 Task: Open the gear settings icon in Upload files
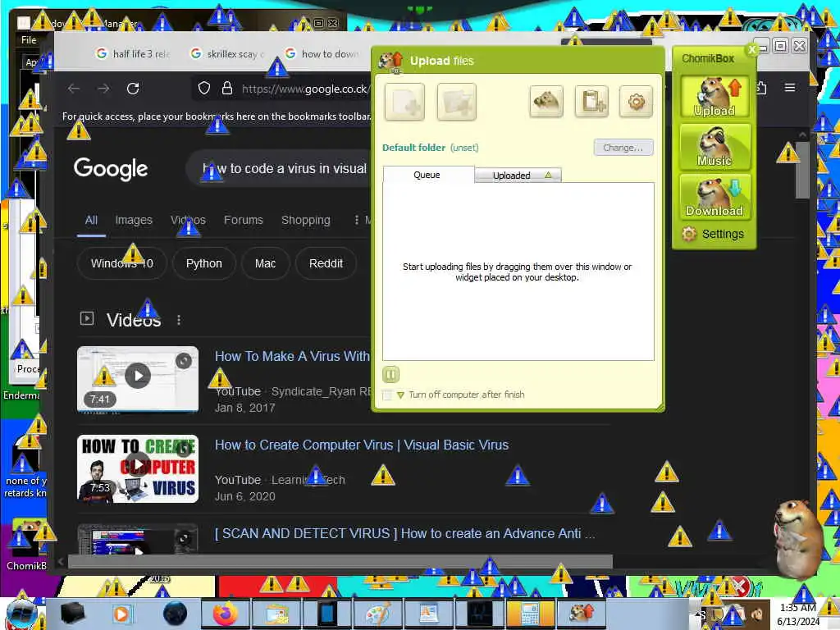636,101
